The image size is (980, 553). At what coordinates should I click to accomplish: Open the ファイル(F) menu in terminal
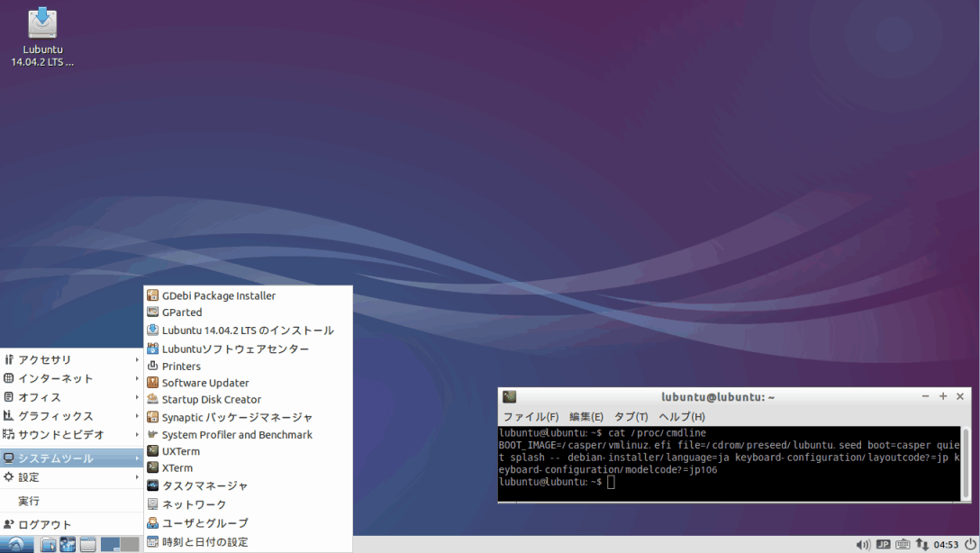click(531, 417)
